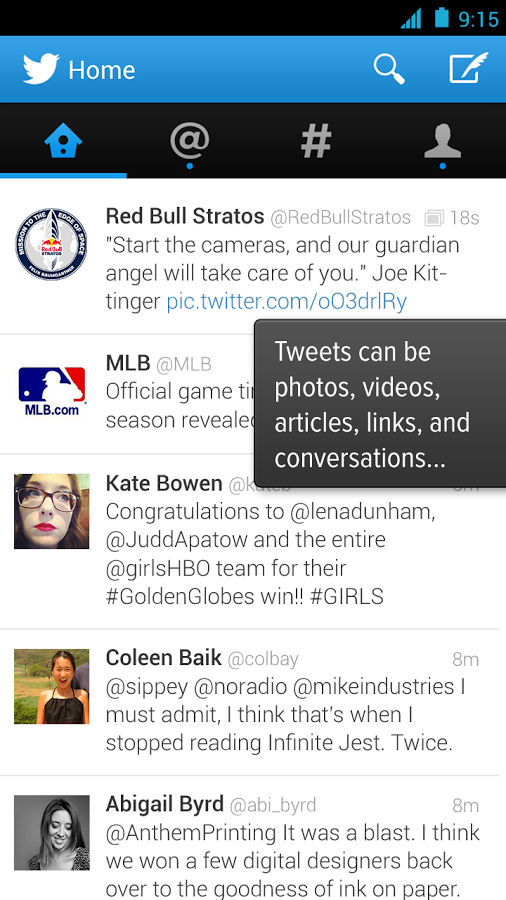The image size is (506, 900).
Task: Tap Abigail Byrd's avatar
Action: 52,832
